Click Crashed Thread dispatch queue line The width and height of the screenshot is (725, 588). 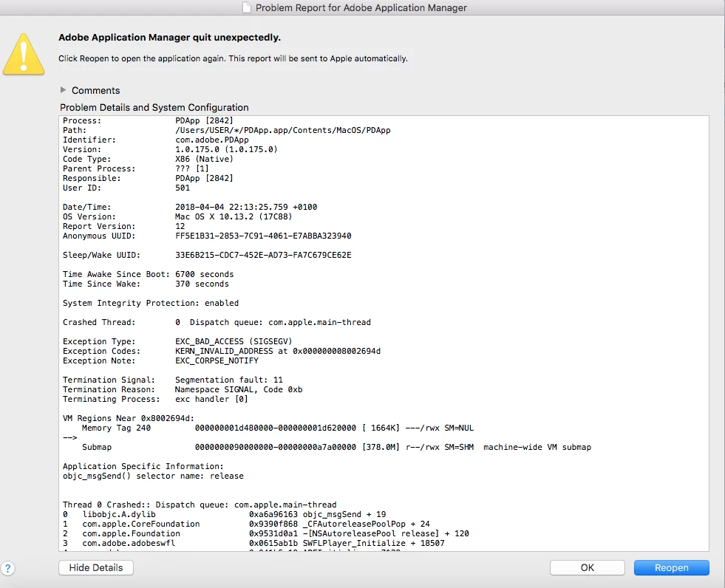click(x=217, y=322)
